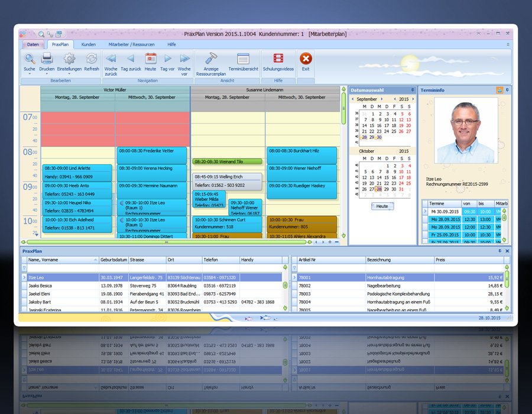The width and height of the screenshot is (532, 414).
Task: Switch to the PraxPlan tab
Action: [x=60, y=44]
